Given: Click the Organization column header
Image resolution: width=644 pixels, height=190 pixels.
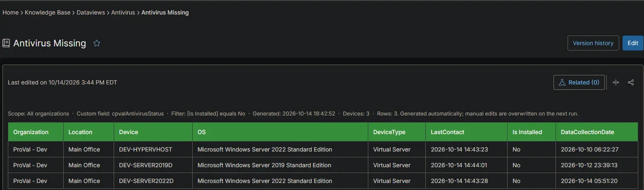Looking at the screenshot, I should click(36, 132).
